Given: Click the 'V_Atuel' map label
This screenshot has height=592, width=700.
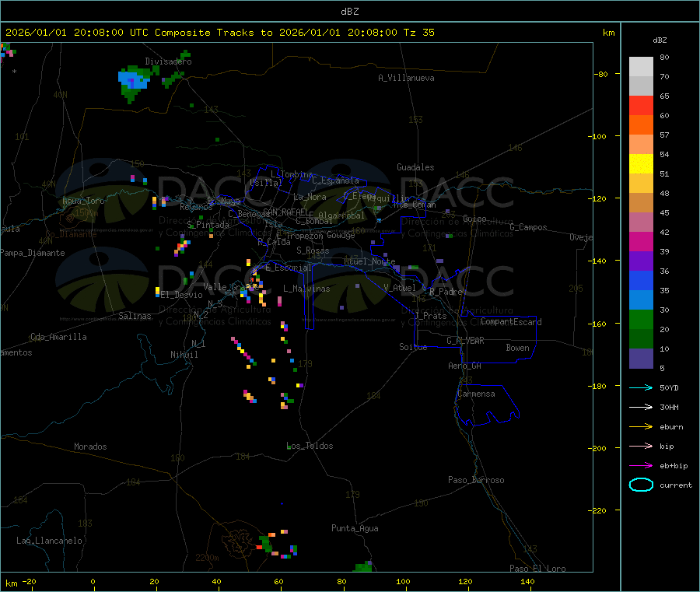Looking at the screenshot, I should pyautogui.click(x=400, y=288).
